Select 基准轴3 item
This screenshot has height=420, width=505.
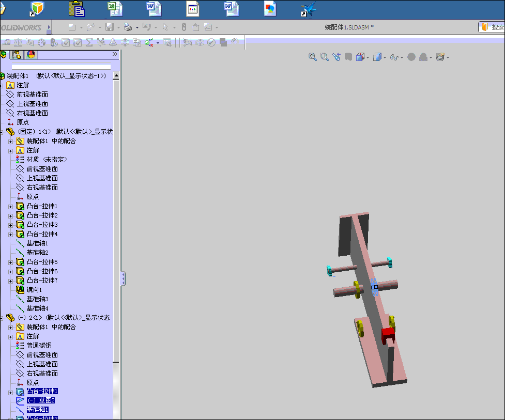(37, 299)
